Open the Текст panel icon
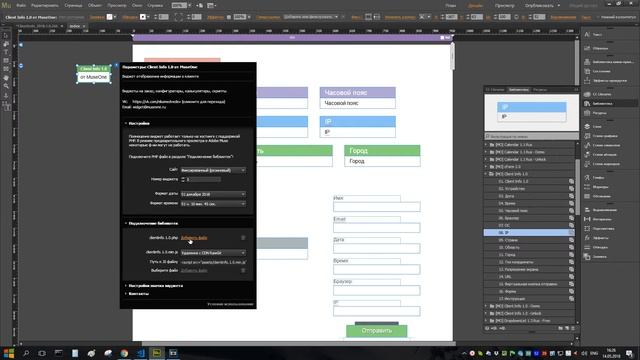 point(587,35)
